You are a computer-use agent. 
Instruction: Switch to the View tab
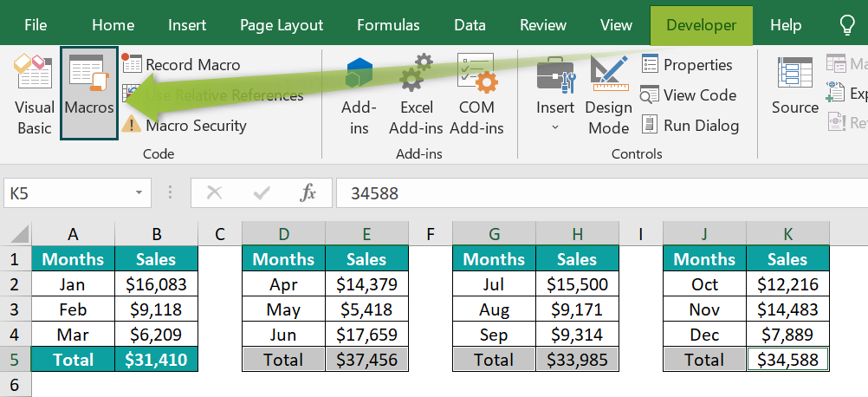(x=616, y=25)
